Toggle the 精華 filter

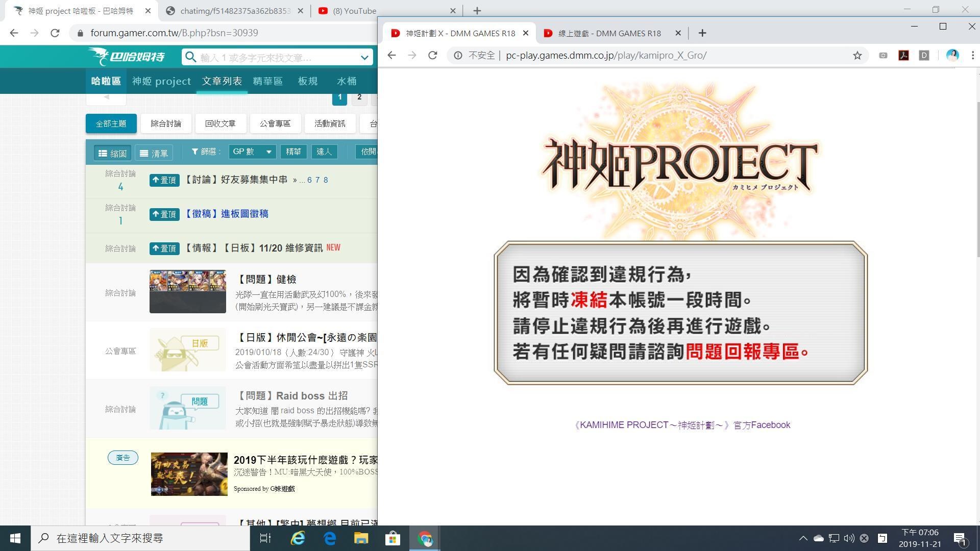(293, 152)
